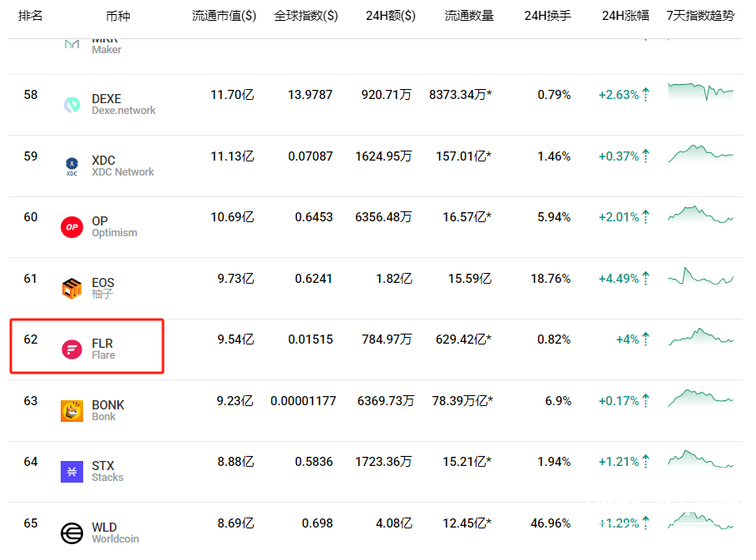
Task: Click the DEXE coin logo icon
Action: tap(72, 105)
